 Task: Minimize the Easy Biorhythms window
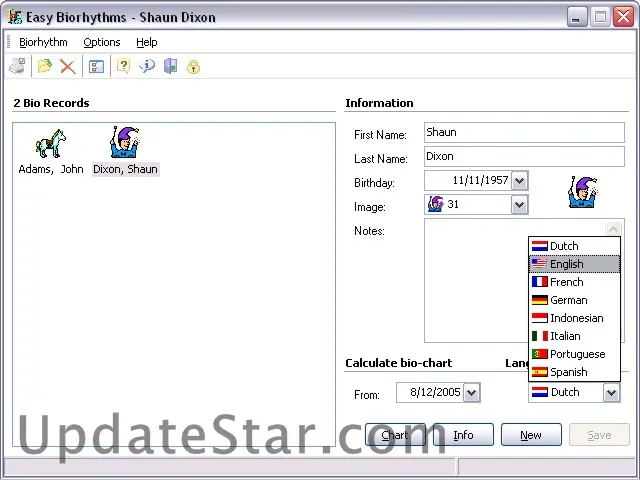pyautogui.click(x=577, y=17)
